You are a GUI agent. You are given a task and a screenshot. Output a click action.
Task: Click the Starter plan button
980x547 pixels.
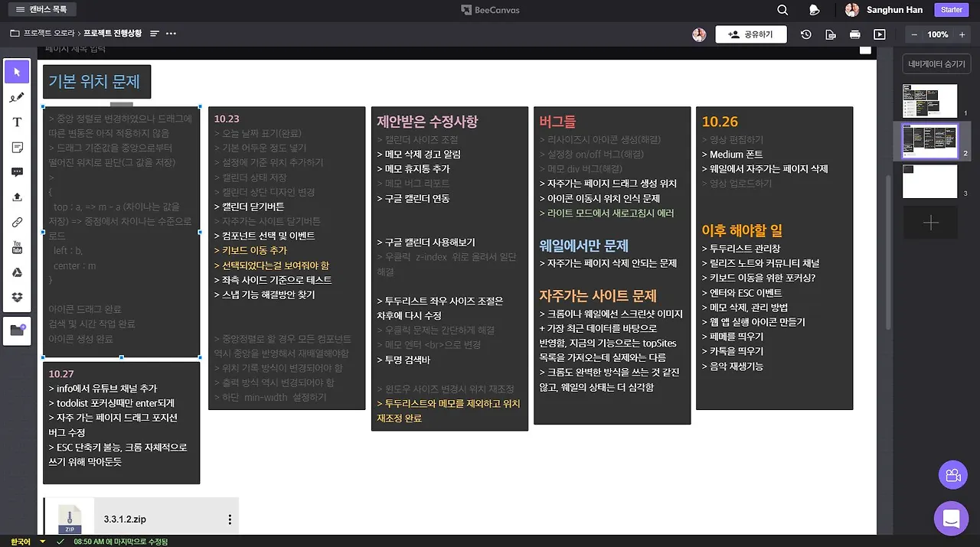coord(952,10)
